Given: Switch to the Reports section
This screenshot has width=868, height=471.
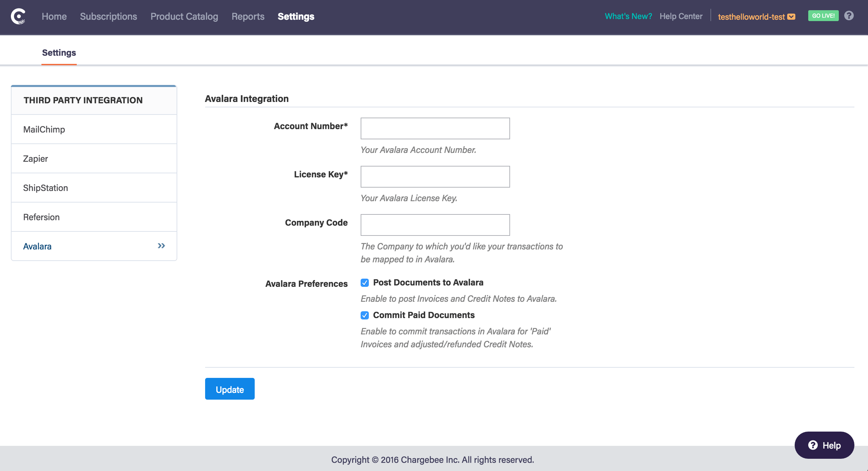Looking at the screenshot, I should [248, 16].
